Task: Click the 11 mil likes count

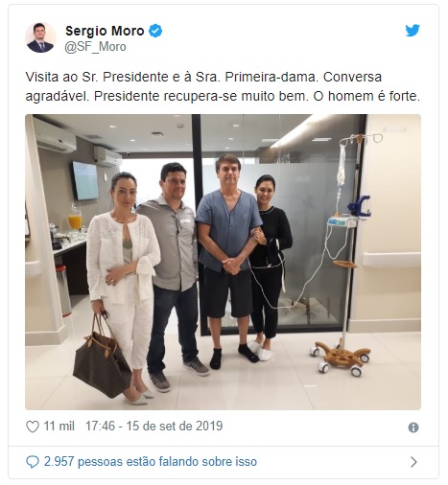Action: point(59,427)
